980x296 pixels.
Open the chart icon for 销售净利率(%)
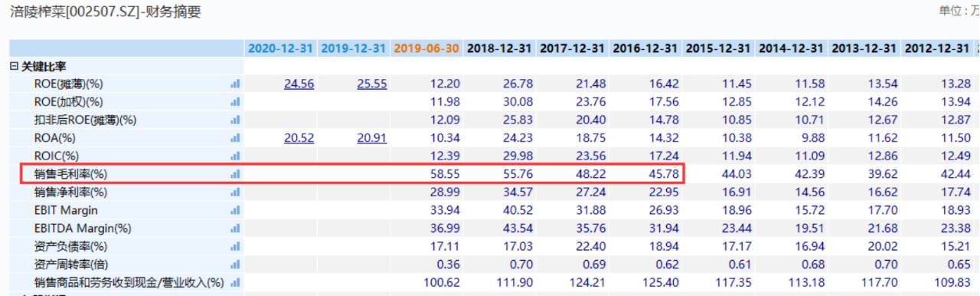(235, 192)
